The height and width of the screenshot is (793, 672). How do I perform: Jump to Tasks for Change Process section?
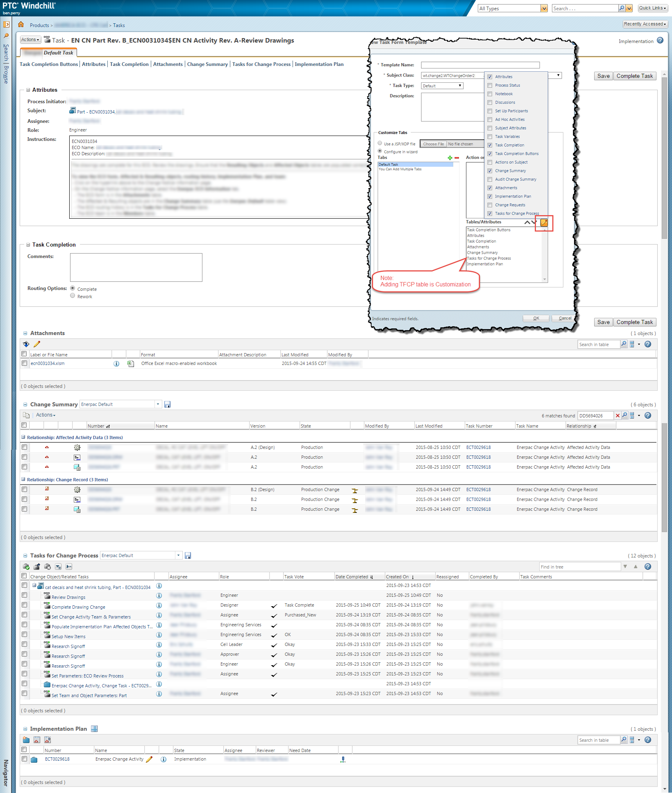[x=261, y=64]
